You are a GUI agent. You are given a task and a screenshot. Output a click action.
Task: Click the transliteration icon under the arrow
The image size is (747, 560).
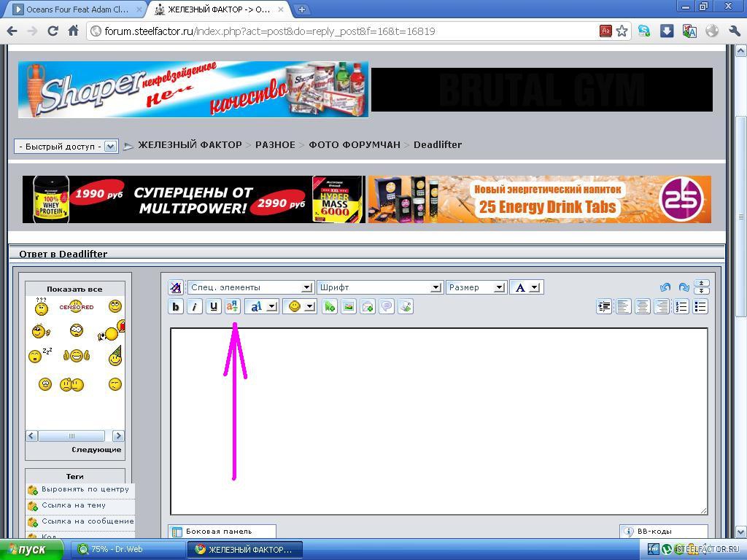(233, 306)
